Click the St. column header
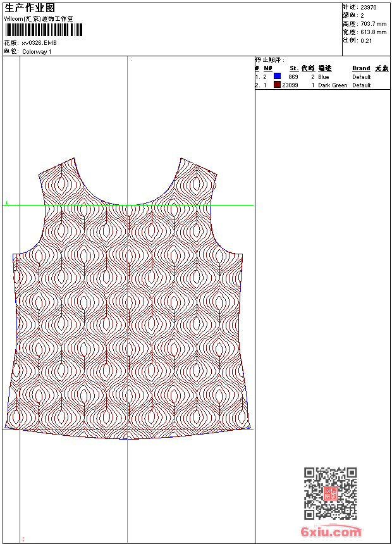392x544 pixels. click(x=294, y=68)
